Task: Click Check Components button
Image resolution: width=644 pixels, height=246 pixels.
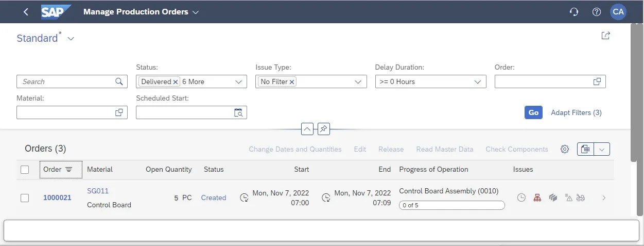Action: pos(517,149)
